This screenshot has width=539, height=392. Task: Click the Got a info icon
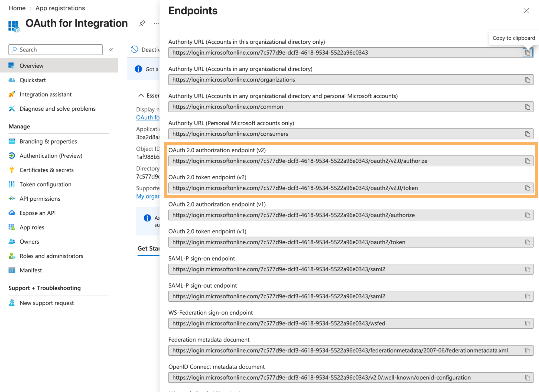click(138, 69)
